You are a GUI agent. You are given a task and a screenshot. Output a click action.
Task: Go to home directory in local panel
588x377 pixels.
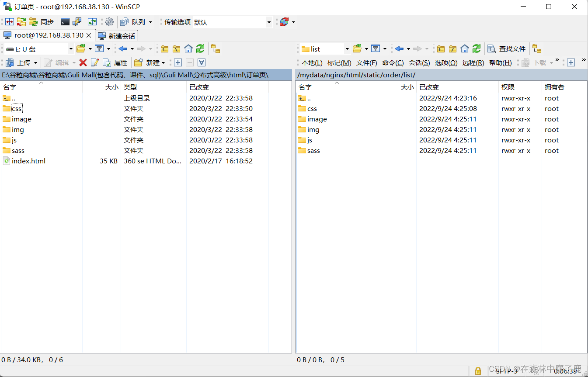pos(188,49)
